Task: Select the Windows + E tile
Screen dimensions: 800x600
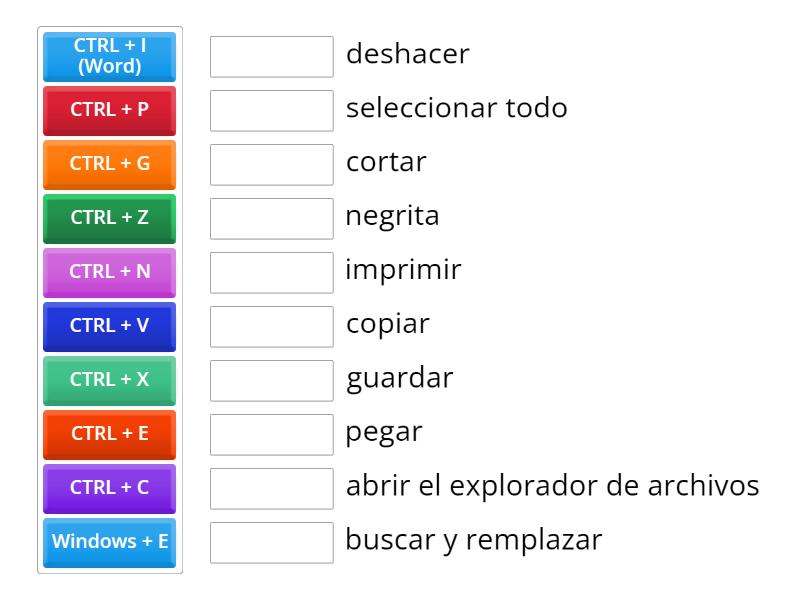Action: click(x=109, y=542)
